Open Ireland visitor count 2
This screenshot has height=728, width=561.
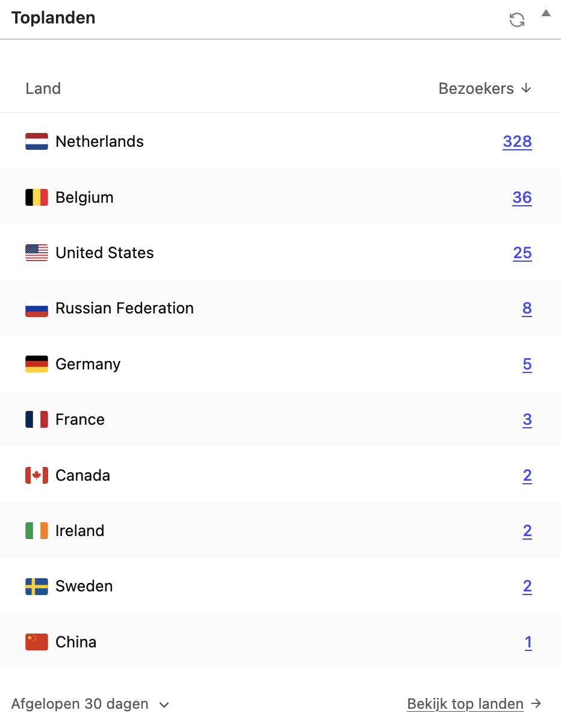tap(527, 531)
